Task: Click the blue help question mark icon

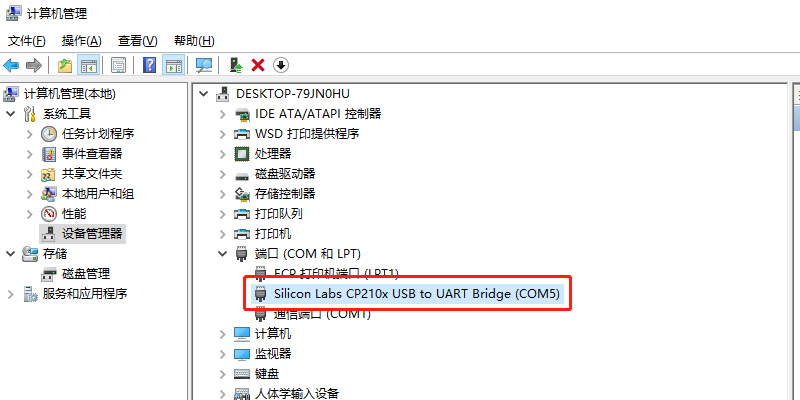Action: coord(149,65)
